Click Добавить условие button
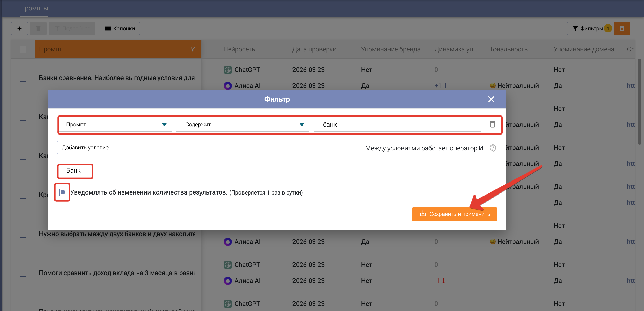 (x=85, y=148)
